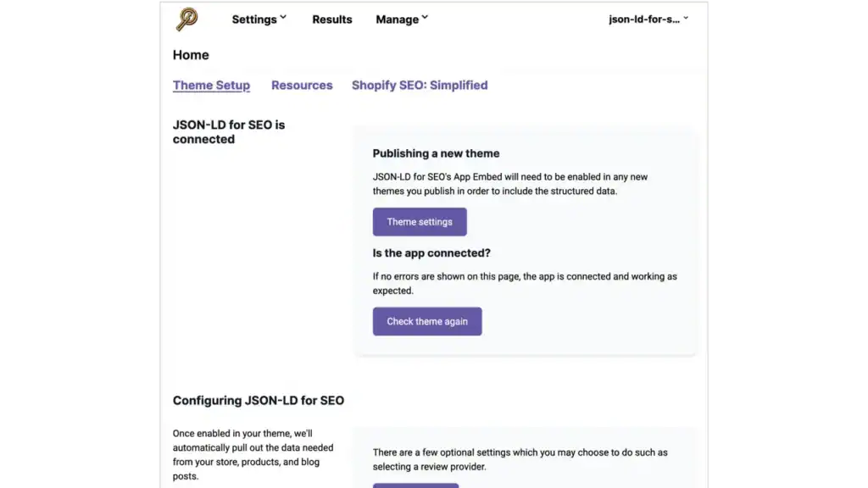The height and width of the screenshot is (488, 868).
Task: Select the Theme Setup tab
Action: [211, 85]
